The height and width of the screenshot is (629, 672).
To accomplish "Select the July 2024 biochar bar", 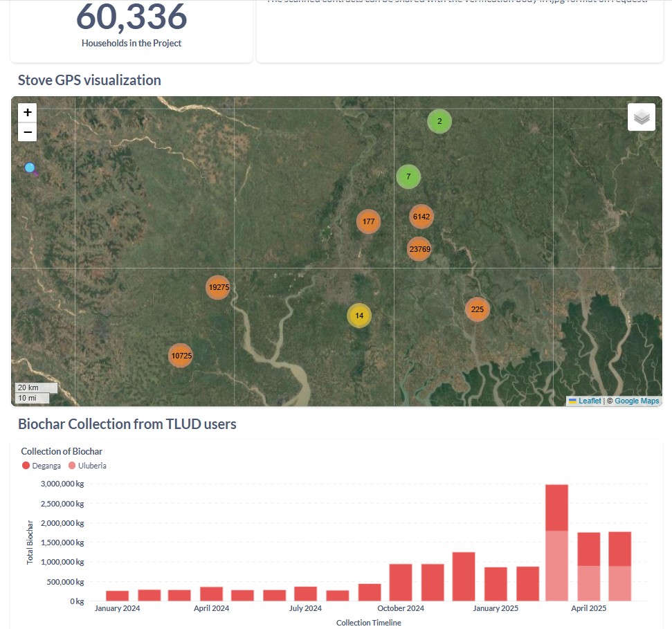I will click(x=306, y=594).
